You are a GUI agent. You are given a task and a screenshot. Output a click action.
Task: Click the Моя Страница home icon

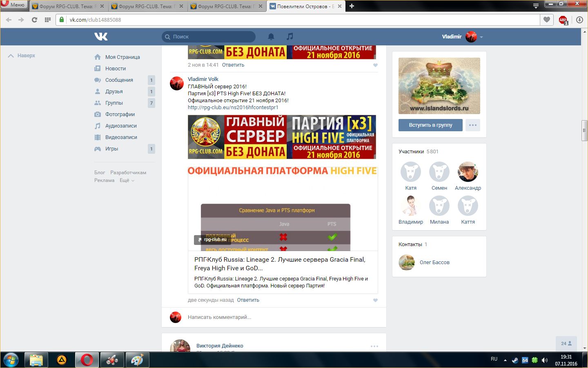[98, 57]
